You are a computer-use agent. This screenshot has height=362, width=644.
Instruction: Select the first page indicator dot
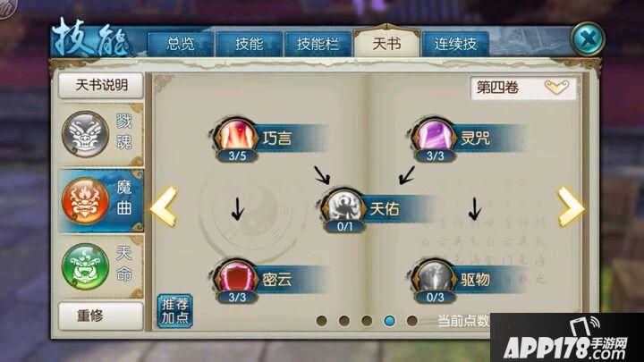[x=322, y=321]
